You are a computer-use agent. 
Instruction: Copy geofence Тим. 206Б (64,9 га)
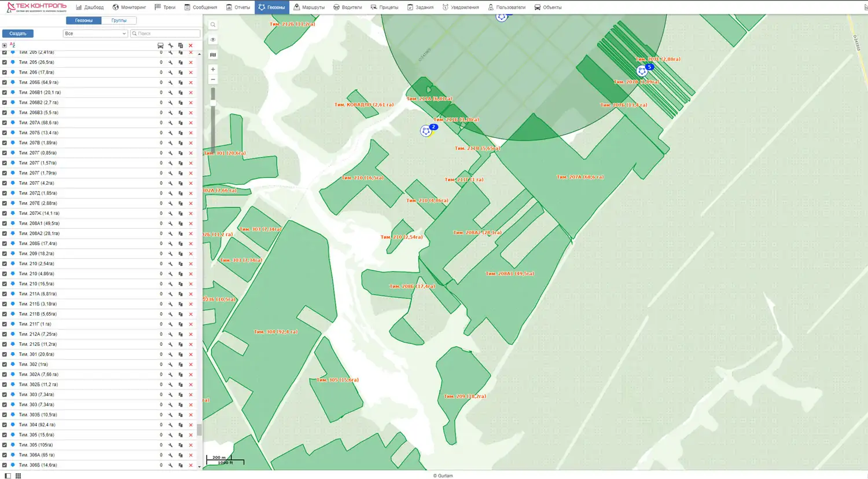181,82
